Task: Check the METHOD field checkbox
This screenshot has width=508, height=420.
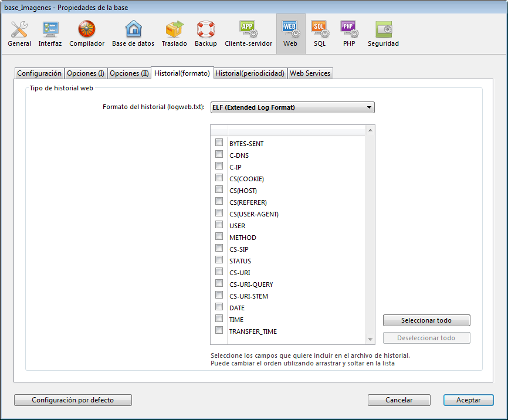Action: 219,236
